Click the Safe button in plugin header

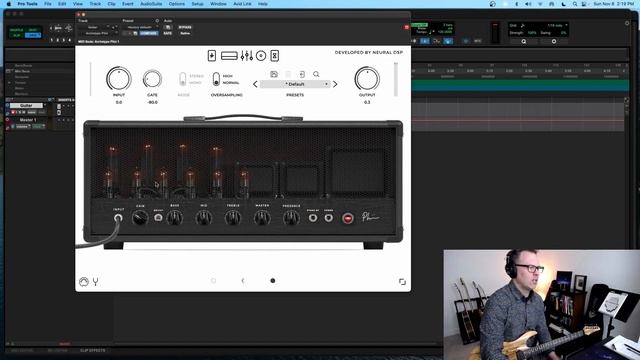click(168, 33)
